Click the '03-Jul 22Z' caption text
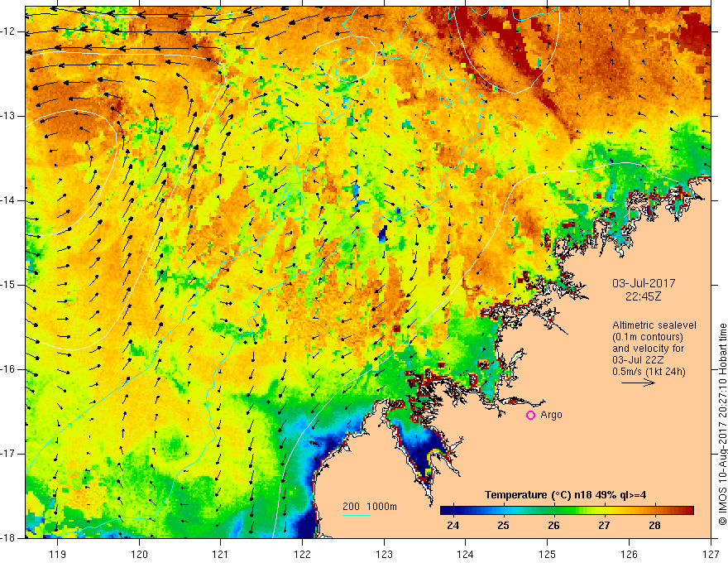728x563 pixels. tap(638, 360)
